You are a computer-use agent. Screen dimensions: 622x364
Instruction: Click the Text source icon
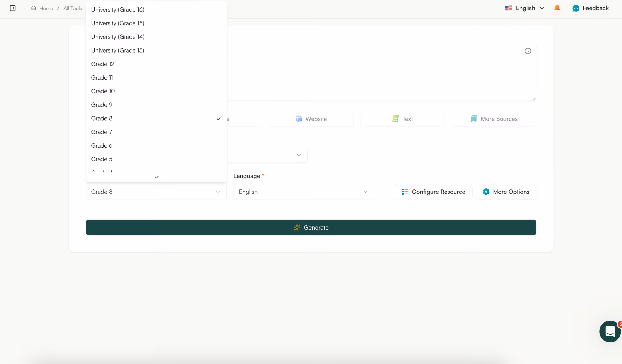tap(395, 119)
